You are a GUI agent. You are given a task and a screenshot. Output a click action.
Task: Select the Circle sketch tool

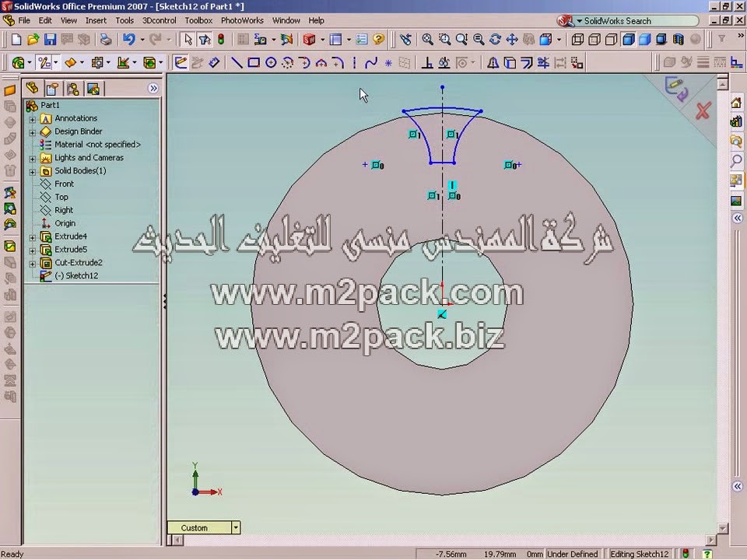pyautogui.click(x=271, y=63)
